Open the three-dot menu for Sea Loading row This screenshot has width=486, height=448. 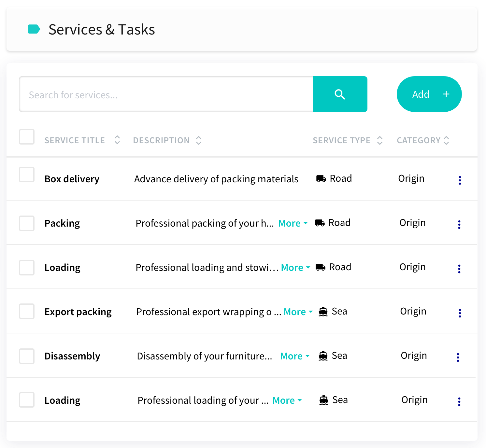pyautogui.click(x=459, y=401)
